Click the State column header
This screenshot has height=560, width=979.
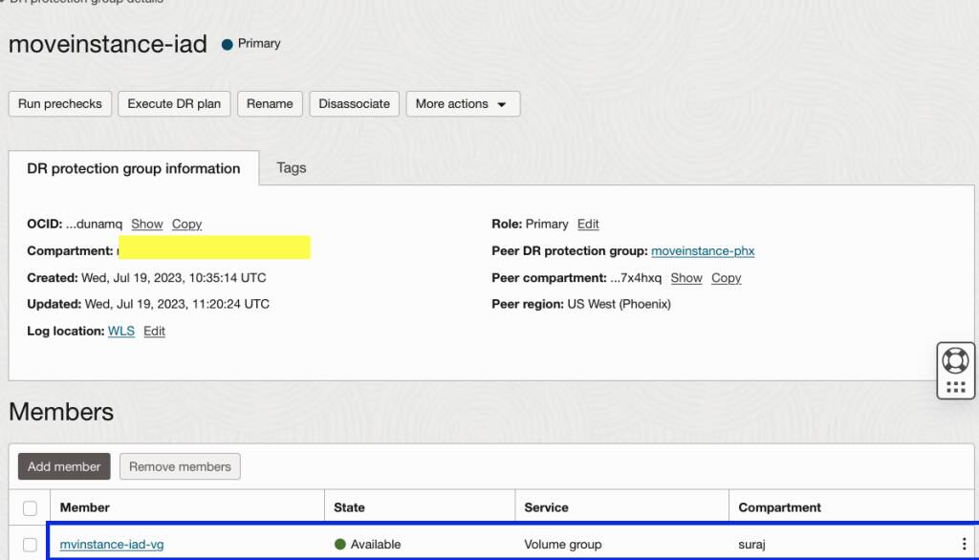349,507
